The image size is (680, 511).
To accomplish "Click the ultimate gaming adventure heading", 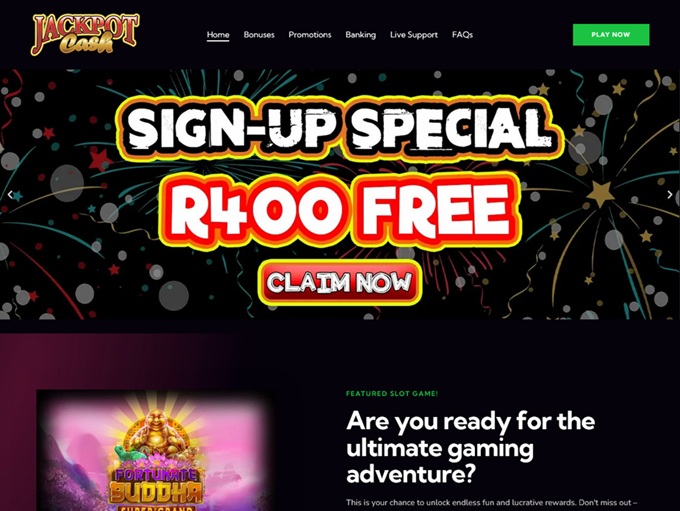I will point(471,447).
